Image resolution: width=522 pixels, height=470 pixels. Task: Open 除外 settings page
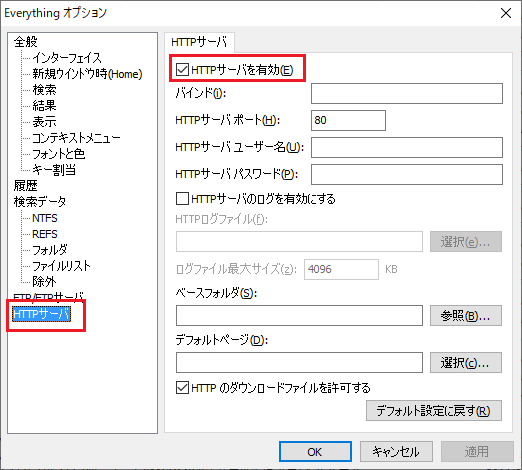coord(44,282)
